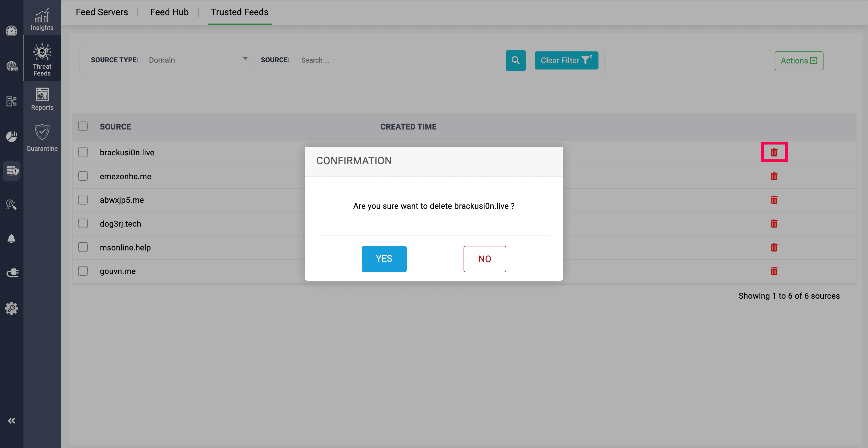Cancel deletion with NO button
Screen dimensions: 868x448
(484, 258)
